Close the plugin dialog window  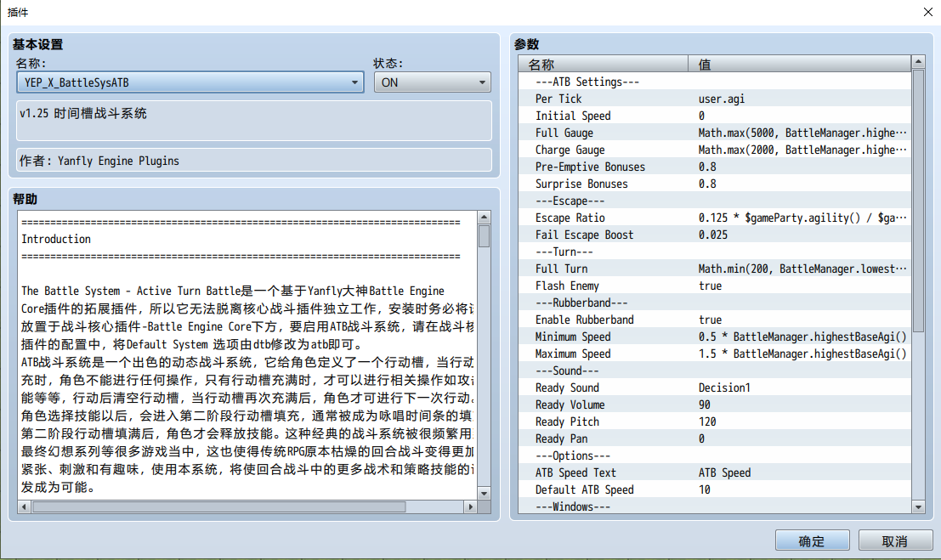927,12
